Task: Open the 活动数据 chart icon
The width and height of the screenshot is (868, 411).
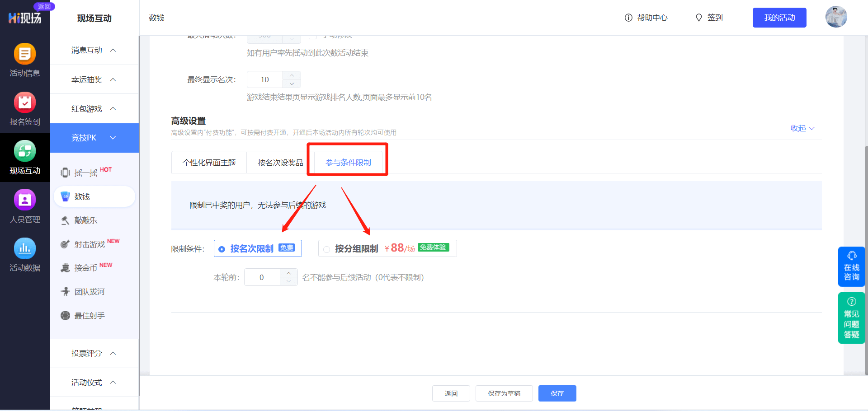Action: [x=25, y=248]
